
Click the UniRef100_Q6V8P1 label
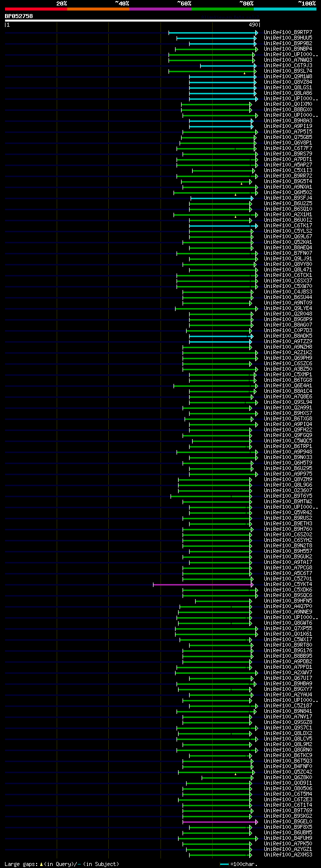point(288,142)
